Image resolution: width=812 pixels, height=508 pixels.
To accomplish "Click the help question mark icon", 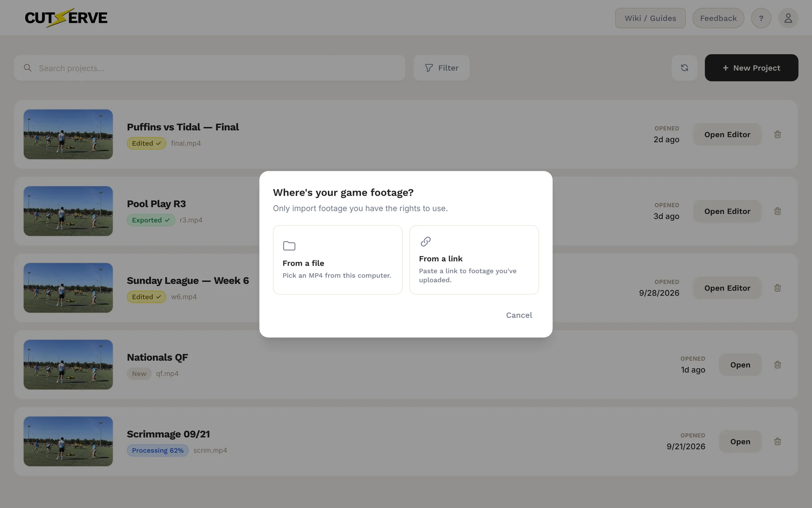I will 761,18.
